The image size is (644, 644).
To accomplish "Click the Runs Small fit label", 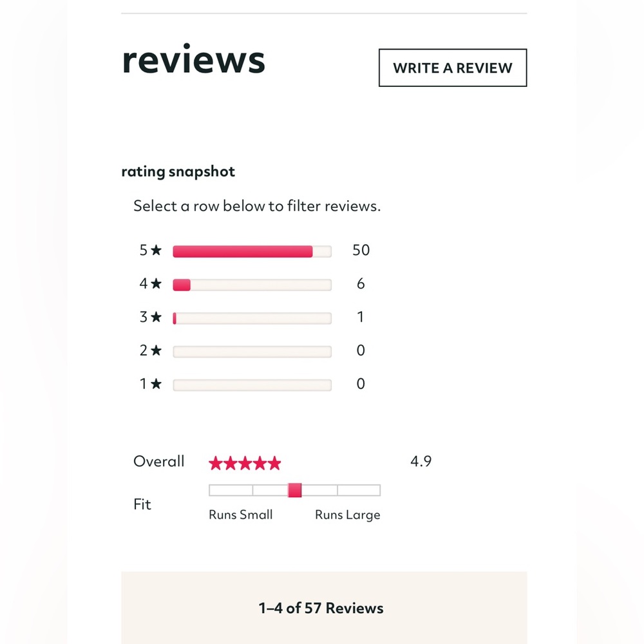I will point(241,515).
